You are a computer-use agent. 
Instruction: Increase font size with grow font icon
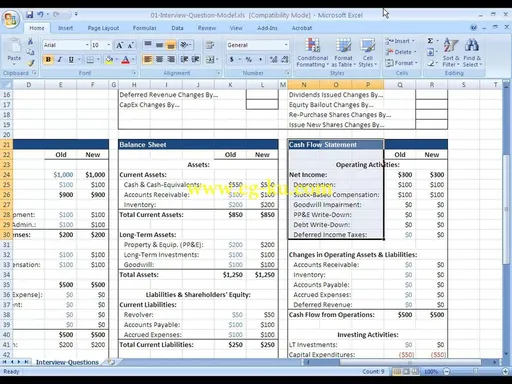click(x=119, y=45)
